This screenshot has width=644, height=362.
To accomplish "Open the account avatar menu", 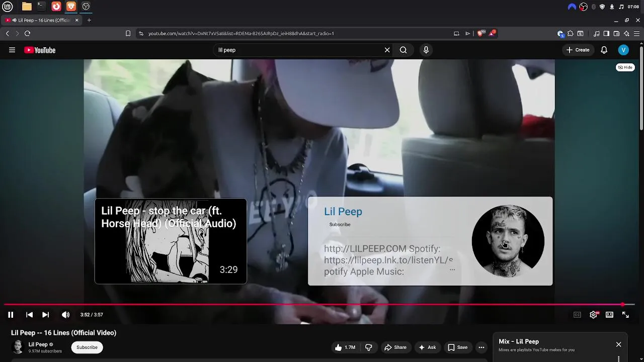I will tap(623, 50).
